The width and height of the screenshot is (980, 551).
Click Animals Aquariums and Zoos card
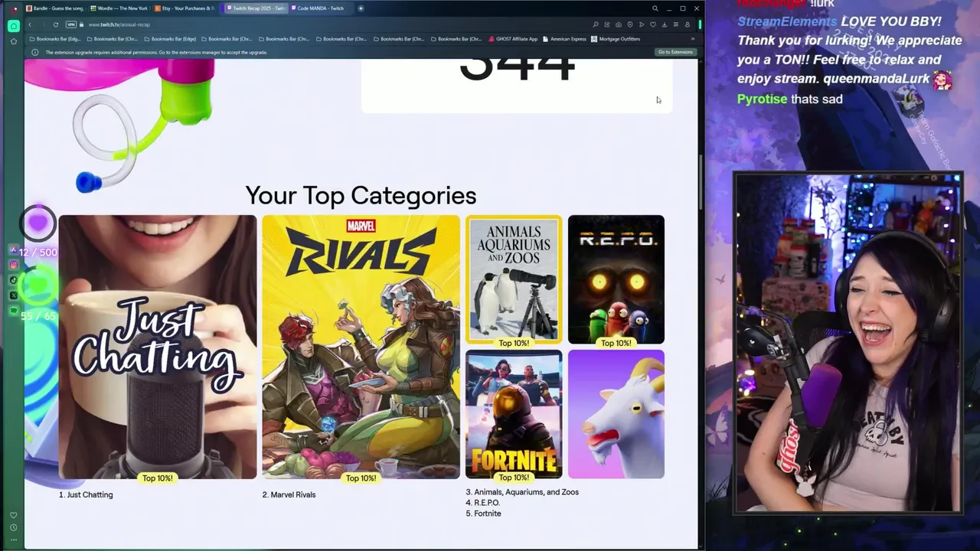[x=514, y=279]
